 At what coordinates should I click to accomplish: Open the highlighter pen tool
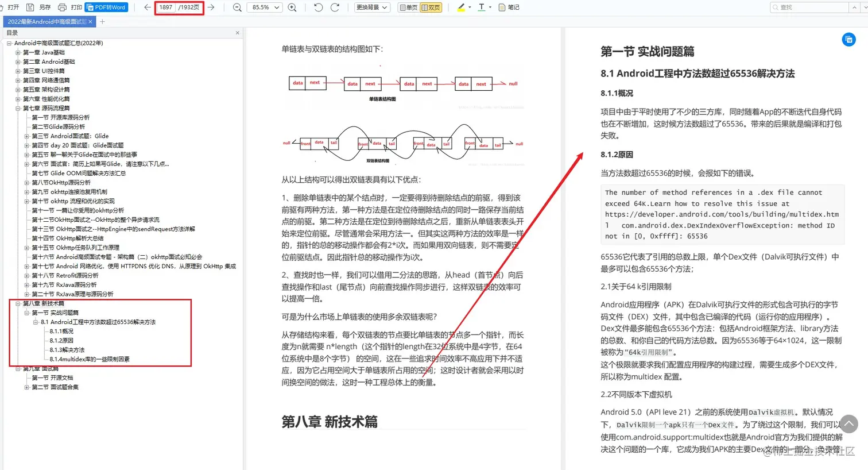click(x=460, y=7)
